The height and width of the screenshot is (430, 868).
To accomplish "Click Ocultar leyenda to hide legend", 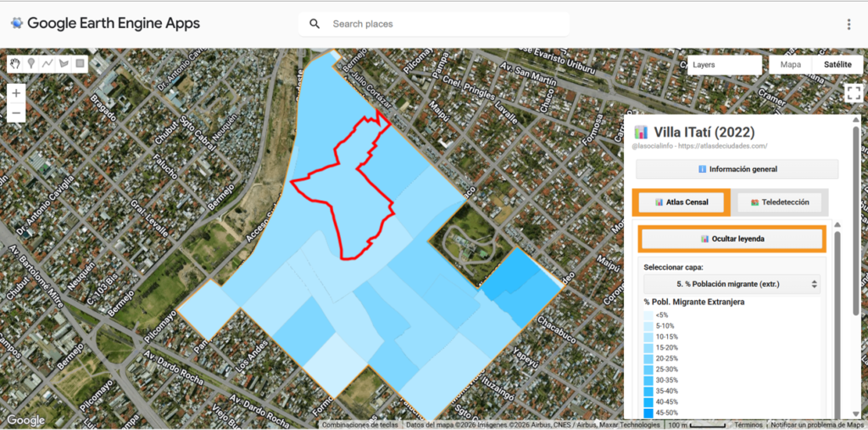I will point(732,239).
